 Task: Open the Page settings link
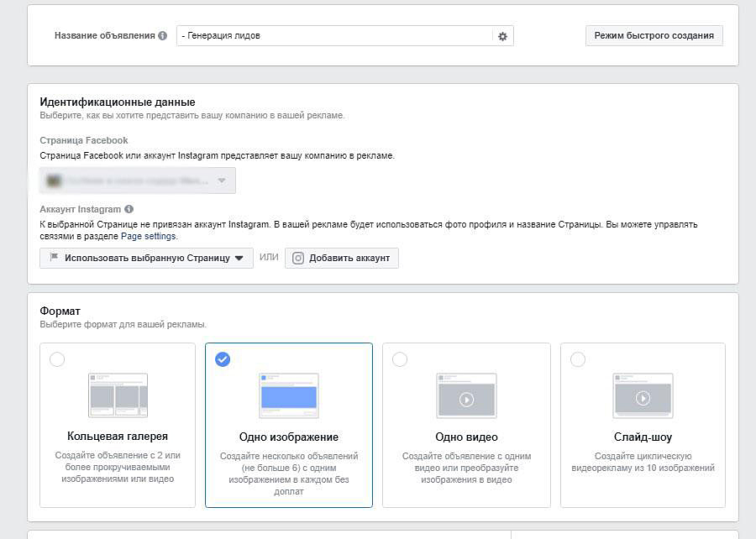[x=149, y=237]
